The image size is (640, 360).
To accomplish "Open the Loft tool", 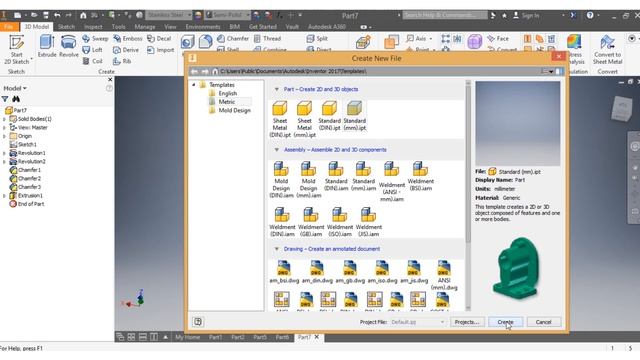I will [92, 50].
